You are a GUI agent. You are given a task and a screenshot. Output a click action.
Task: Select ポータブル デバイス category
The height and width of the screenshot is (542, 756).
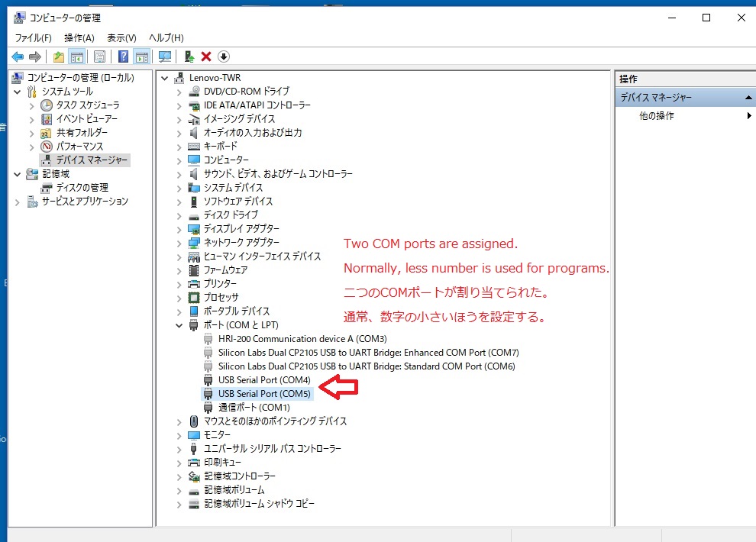236,311
